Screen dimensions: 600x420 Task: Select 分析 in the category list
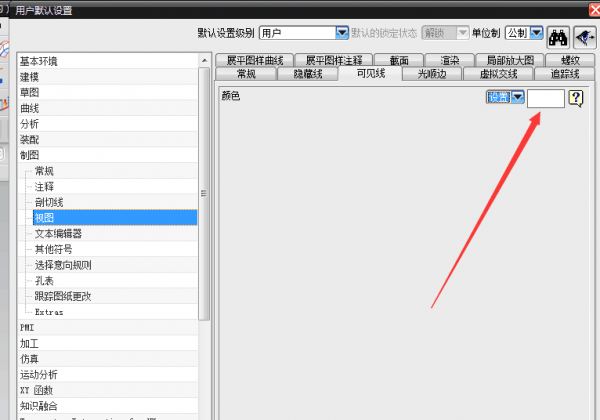point(108,124)
